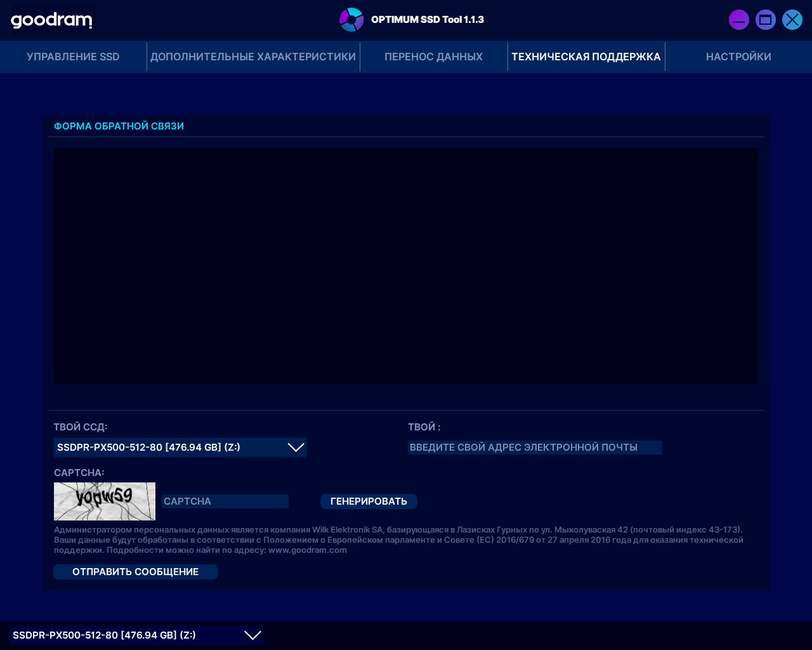Click the Optimum SSD Tool app icon

coord(351,20)
